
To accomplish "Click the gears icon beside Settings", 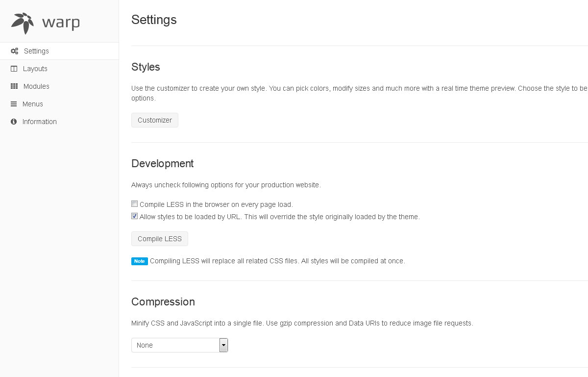I will coord(15,51).
